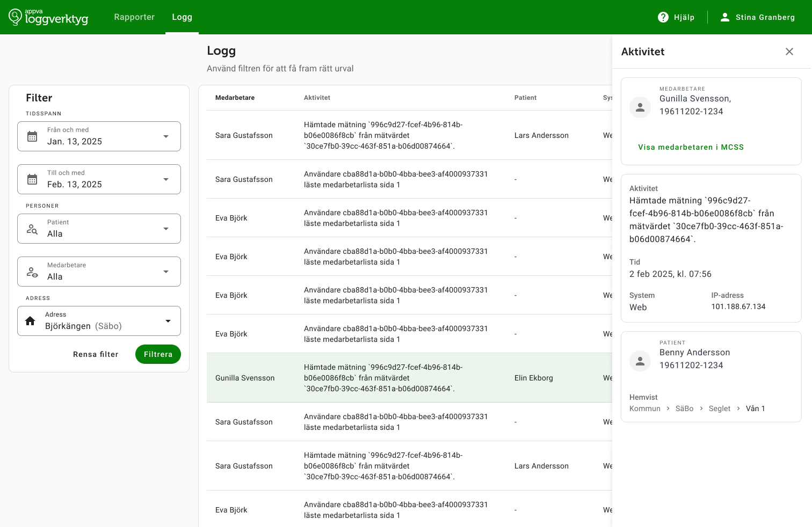
Task: Click the Filtrera button
Action: (158, 354)
